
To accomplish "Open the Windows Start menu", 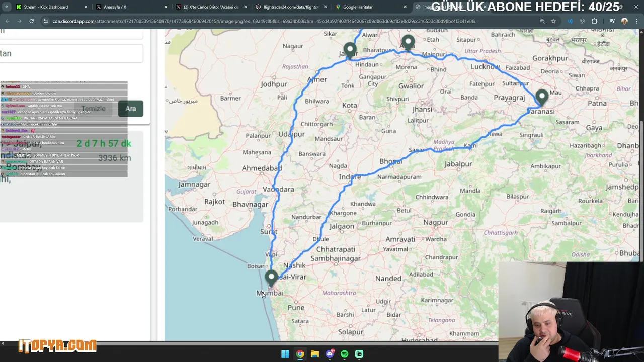I will click(285, 354).
